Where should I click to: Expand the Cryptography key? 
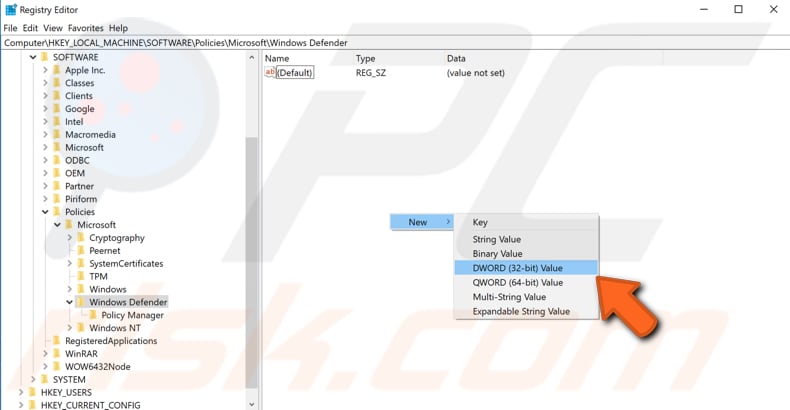click(x=70, y=238)
